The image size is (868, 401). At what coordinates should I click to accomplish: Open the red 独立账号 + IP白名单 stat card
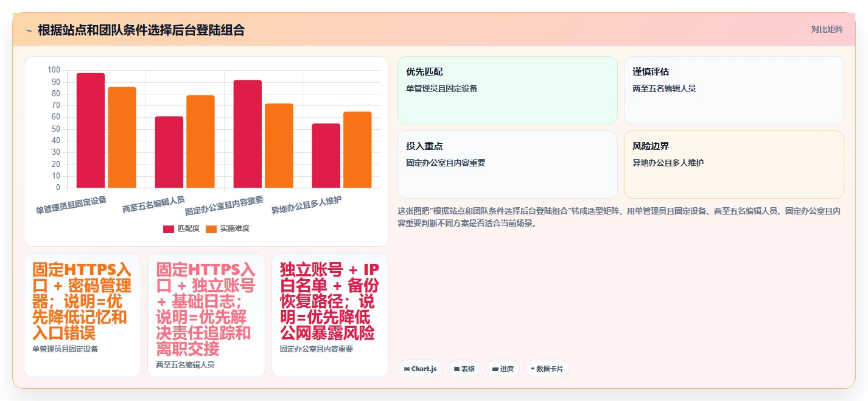pos(330,315)
